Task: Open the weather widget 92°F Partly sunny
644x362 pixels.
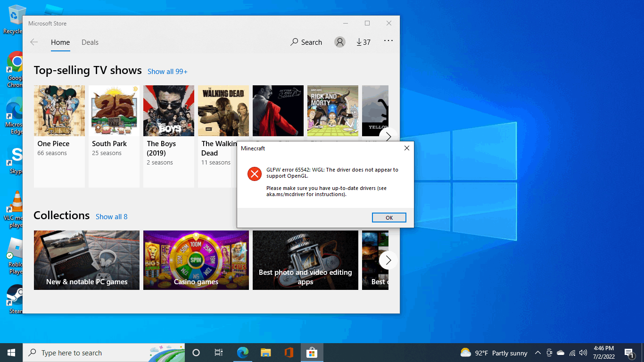Action: [x=494, y=353]
